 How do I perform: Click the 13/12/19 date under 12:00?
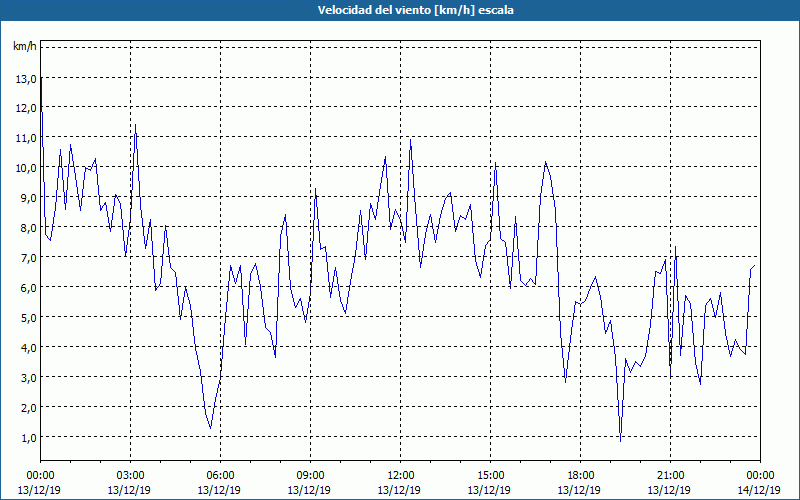point(399,490)
